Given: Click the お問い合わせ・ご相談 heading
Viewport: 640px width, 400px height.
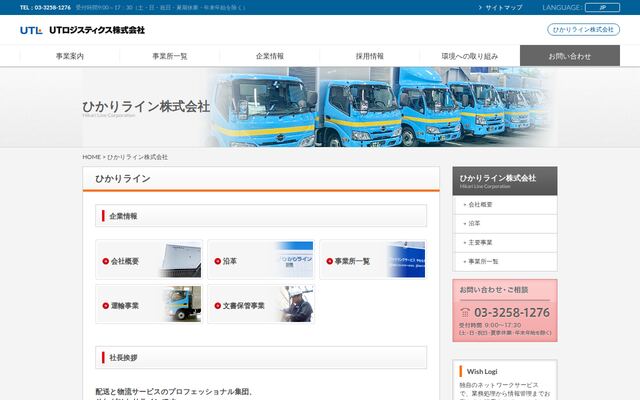Looking at the screenshot, I should click(x=494, y=290).
